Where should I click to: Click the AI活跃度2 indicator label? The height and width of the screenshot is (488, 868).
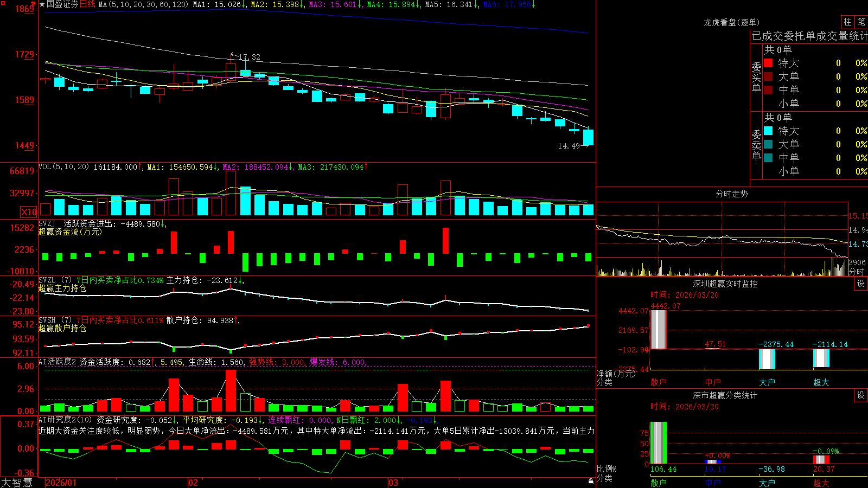(x=57, y=362)
